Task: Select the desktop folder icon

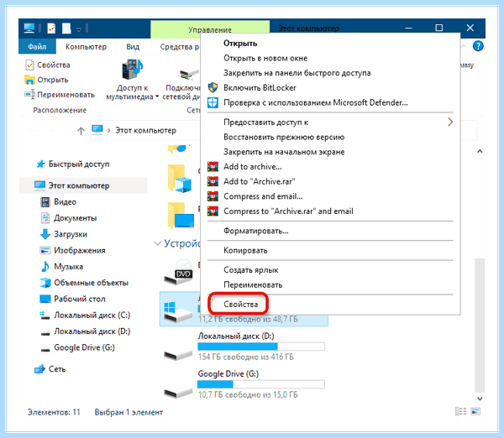Action: click(x=181, y=216)
